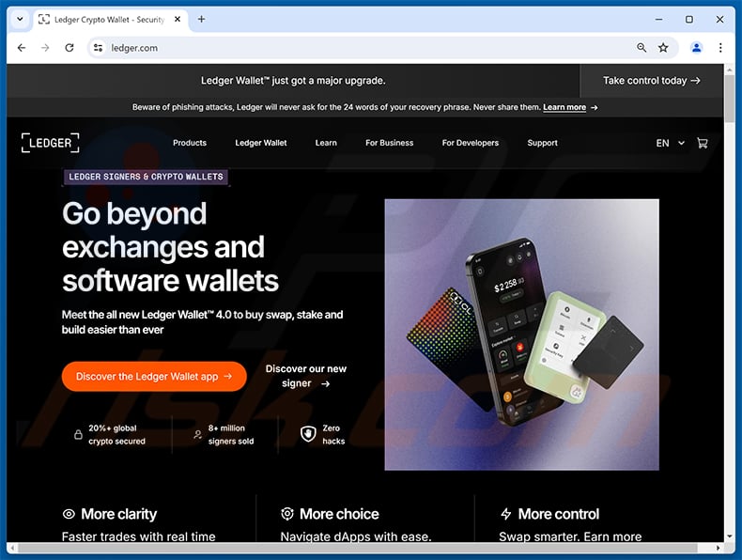Viewport: 742px width, 560px height.
Task: Click the Ledger logo
Action: [50, 143]
